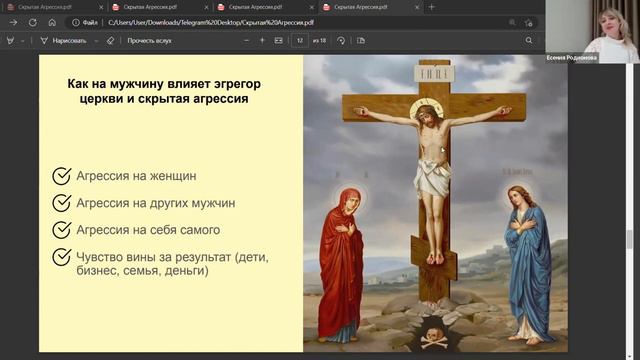Open the browser home page
Viewport: 640px width, 360px height.
point(52,22)
